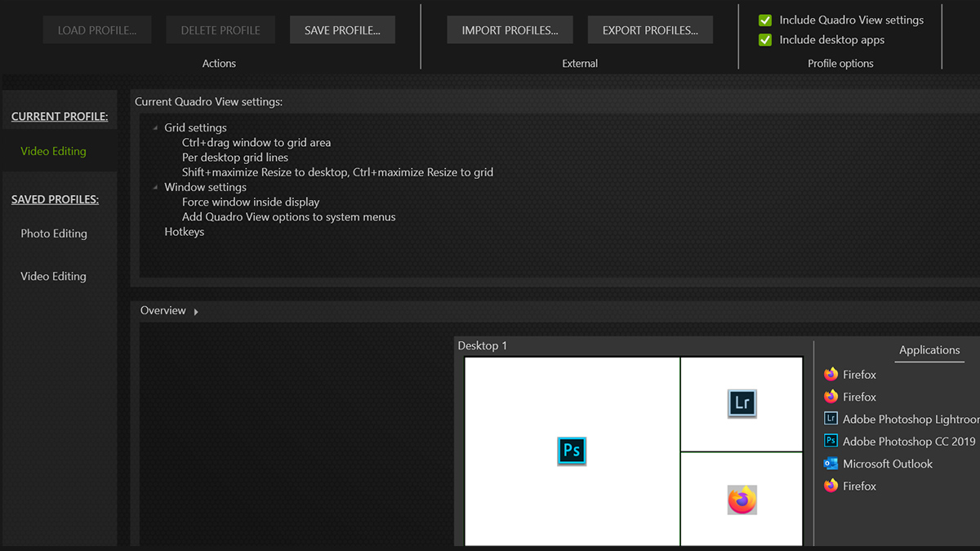This screenshot has height=551, width=980.
Task: Uncheck Include Quadro View settings
Action: pyautogui.click(x=765, y=20)
